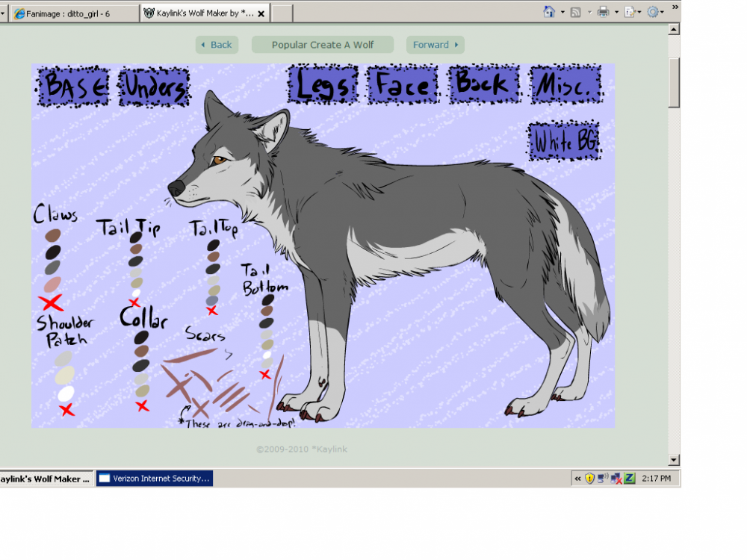Viewport: 747px width, 560px height.
Task: Clear Tail Bottom marking with red X
Action: pyautogui.click(x=265, y=375)
